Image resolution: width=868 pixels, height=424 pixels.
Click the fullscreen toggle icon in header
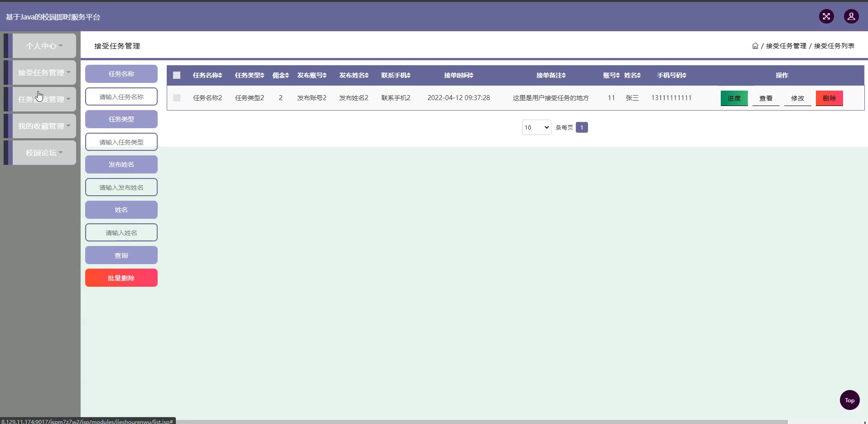coord(826,17)
